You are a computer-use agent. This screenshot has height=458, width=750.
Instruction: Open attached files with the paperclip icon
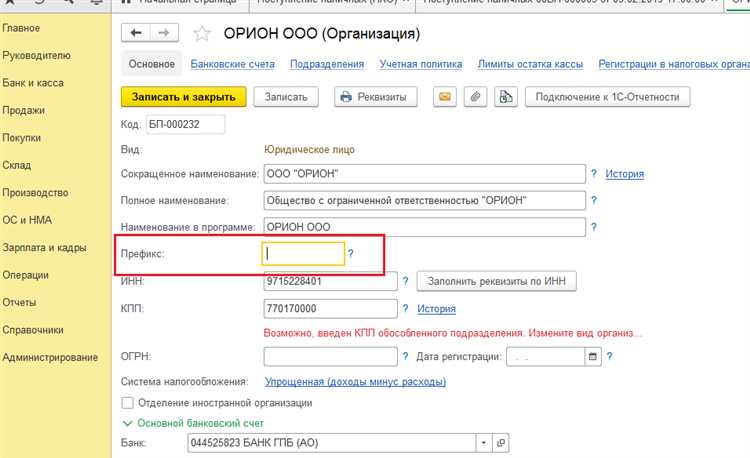[x=475, y=97]
